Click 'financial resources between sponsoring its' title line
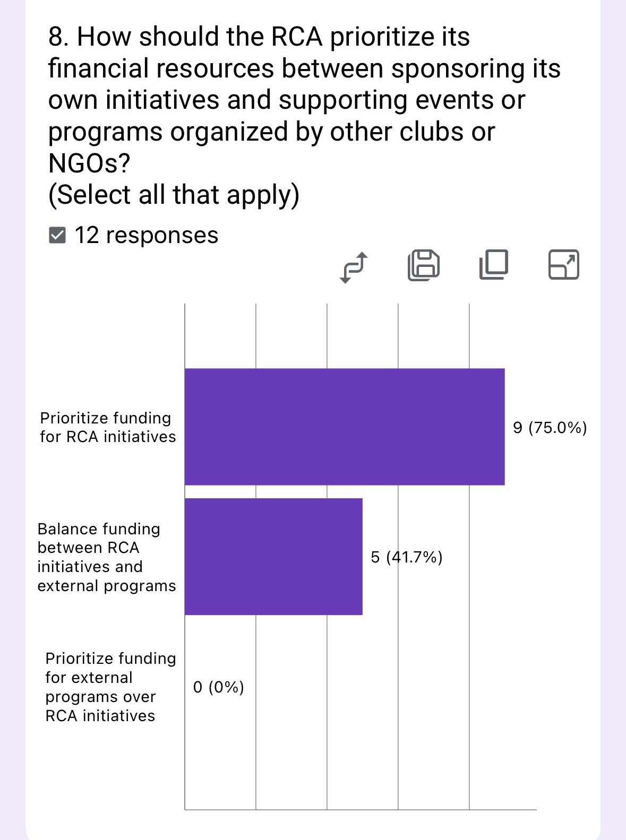 click(304, 69)
